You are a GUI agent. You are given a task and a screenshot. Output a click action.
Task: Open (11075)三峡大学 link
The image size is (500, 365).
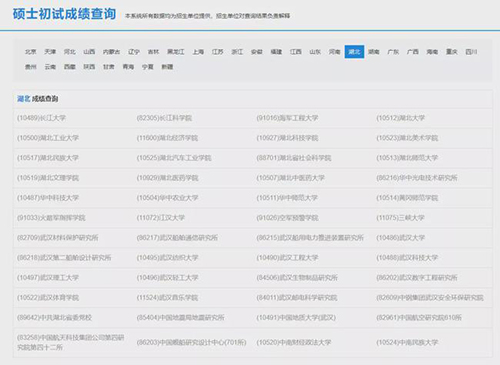(400, 218)
